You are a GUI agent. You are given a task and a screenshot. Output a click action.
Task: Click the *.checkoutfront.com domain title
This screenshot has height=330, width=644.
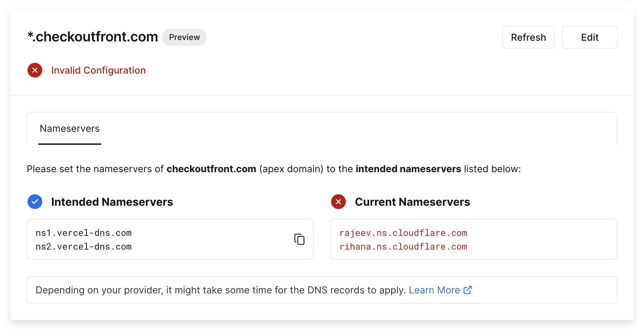pyautogui.click(x=93, y=37)
